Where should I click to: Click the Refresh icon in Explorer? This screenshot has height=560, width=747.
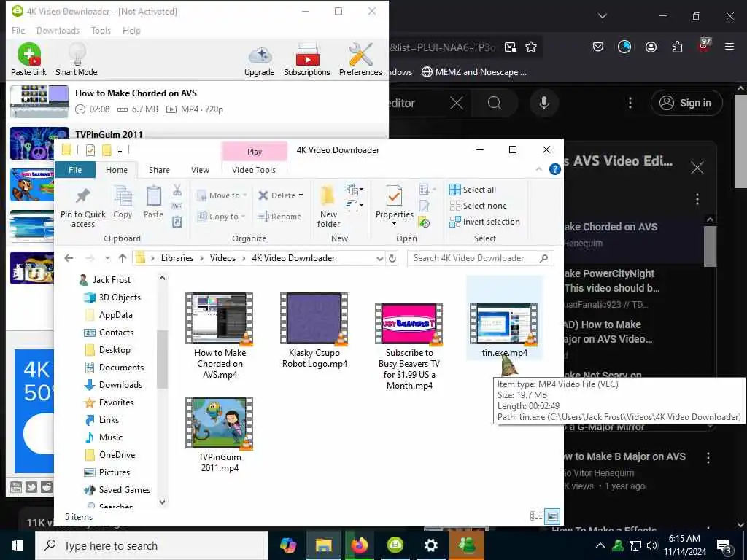[392, 258]
